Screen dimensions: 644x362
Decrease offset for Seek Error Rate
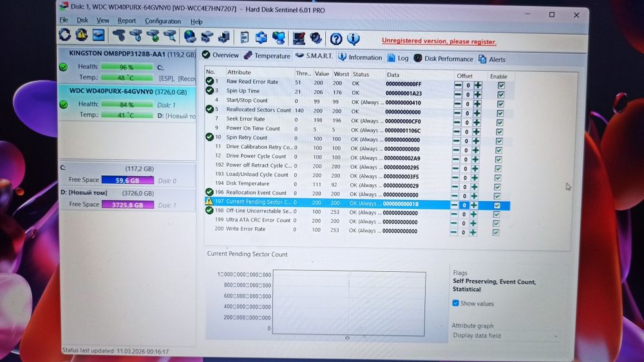coord(457,122)
